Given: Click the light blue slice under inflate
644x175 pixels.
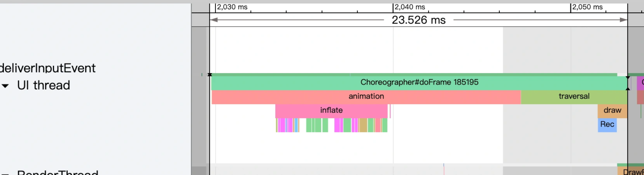Looking at the screenshot, I should point(296,125).
